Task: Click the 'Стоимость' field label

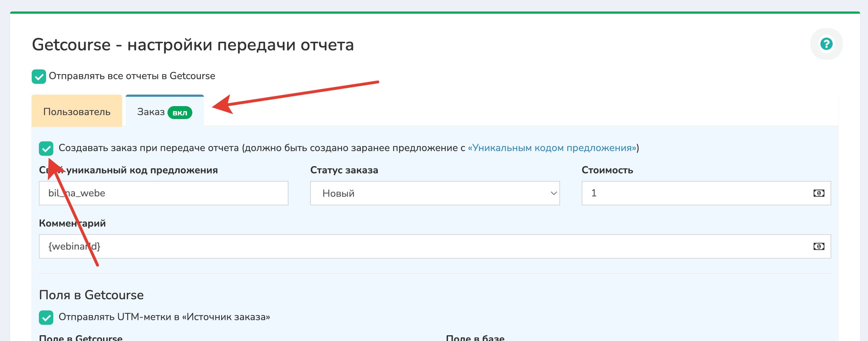Action: pyautogui.click(x=607, y=170)
